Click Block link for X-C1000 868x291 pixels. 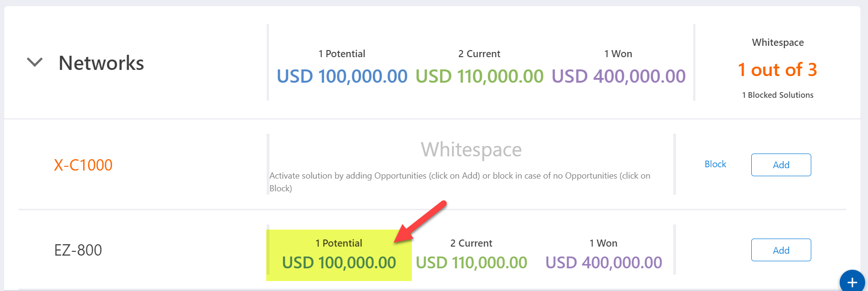tap(715, 164)
